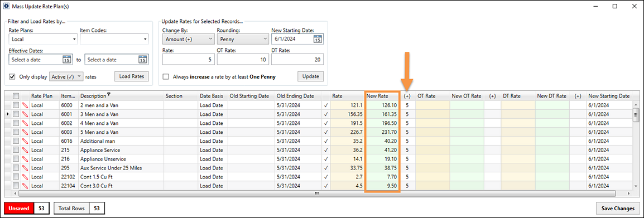
Task: Click the Unsaved 53 indicator
Action: tap(27, 208)
